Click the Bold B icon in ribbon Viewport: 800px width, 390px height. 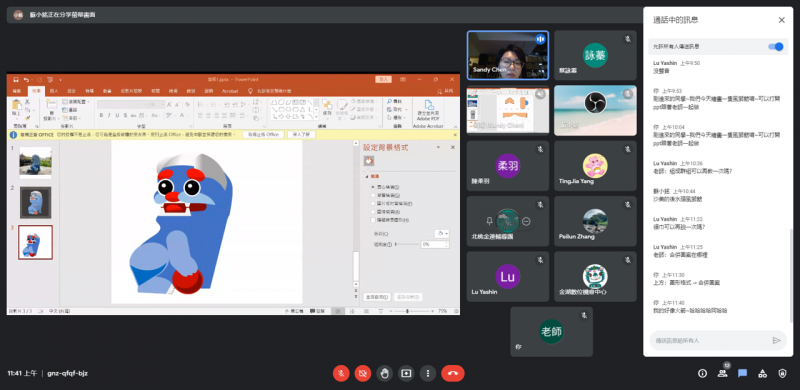(102, 115)
